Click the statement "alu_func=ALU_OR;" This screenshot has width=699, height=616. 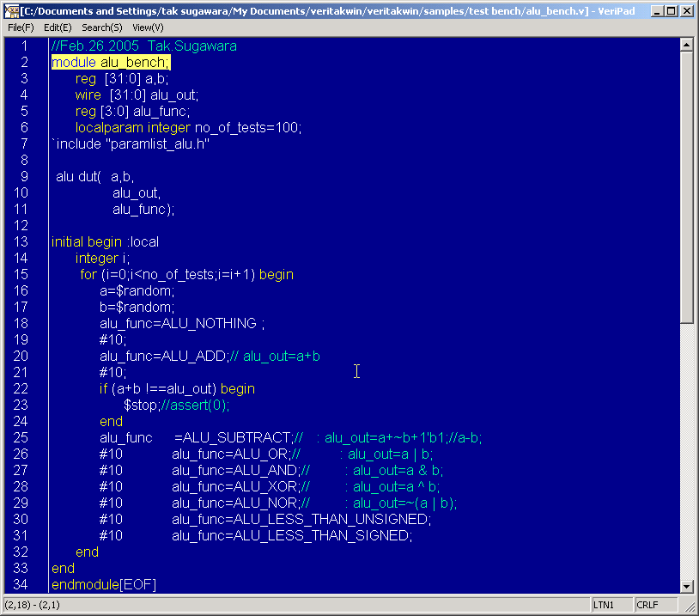pyautogui.click(x=231, y=454)
